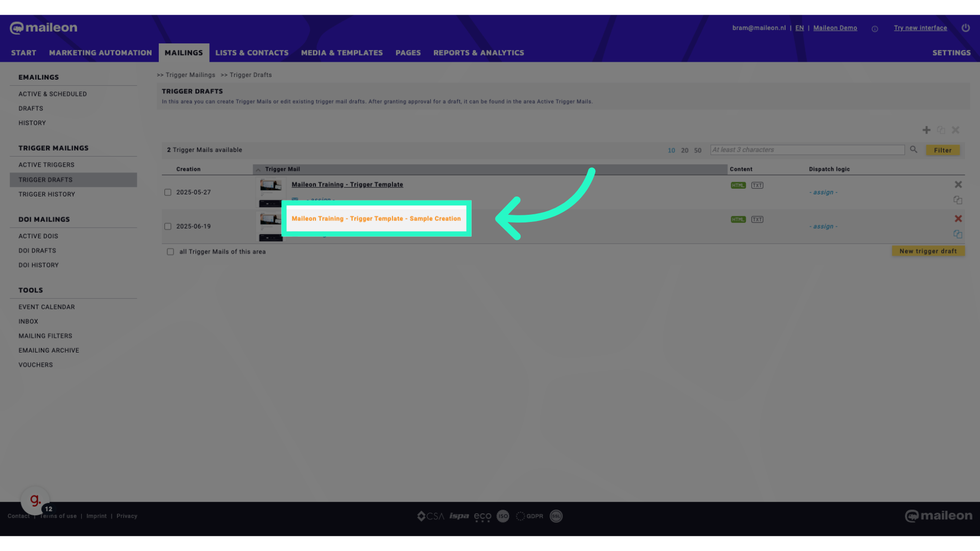Viewport: 980px width, 551px height.
Task: Click the Maileon footer logo
Action: pyautogui.click(x=938, y=516)
